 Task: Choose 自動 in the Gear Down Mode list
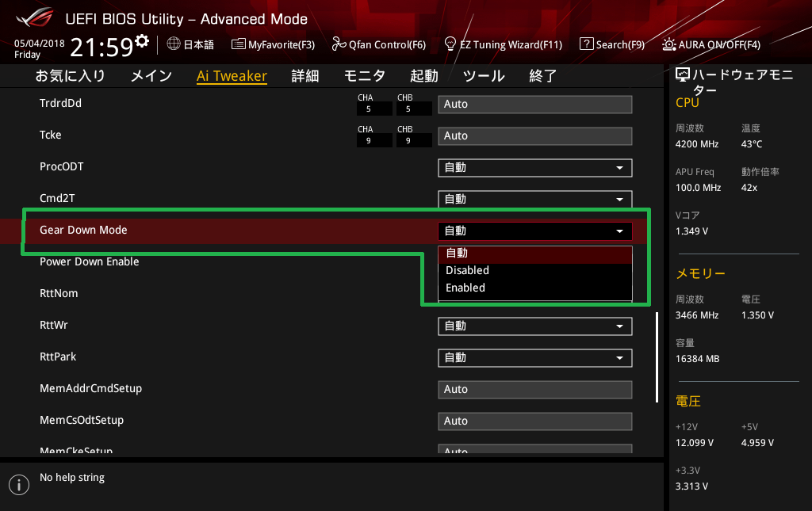tap(535, 254)
